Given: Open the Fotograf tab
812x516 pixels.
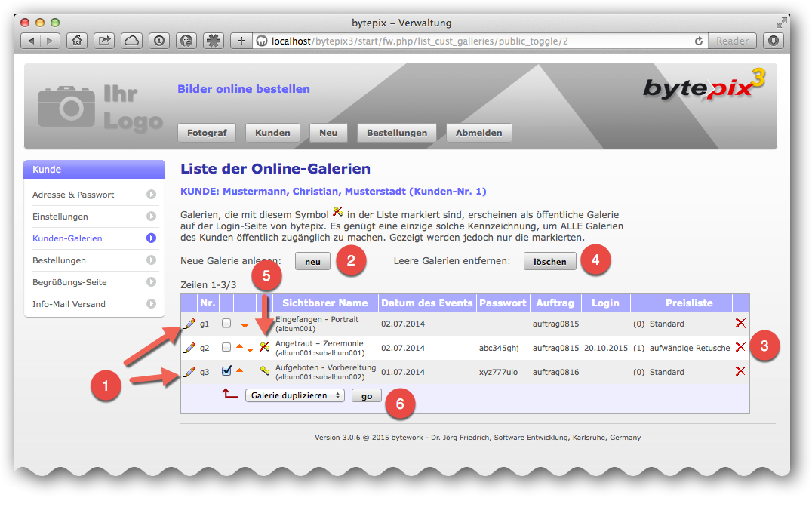Looking at the screenshot, I should point(207,133).
